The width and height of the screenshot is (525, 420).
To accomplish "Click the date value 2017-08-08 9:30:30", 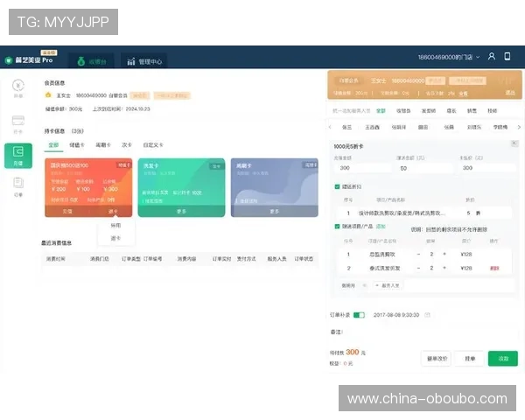I will (396, 315).
